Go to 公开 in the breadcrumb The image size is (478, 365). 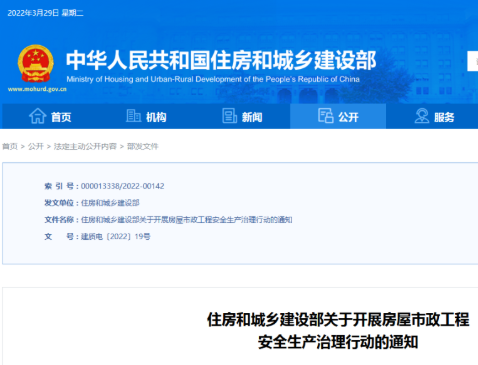pos(36,146)
